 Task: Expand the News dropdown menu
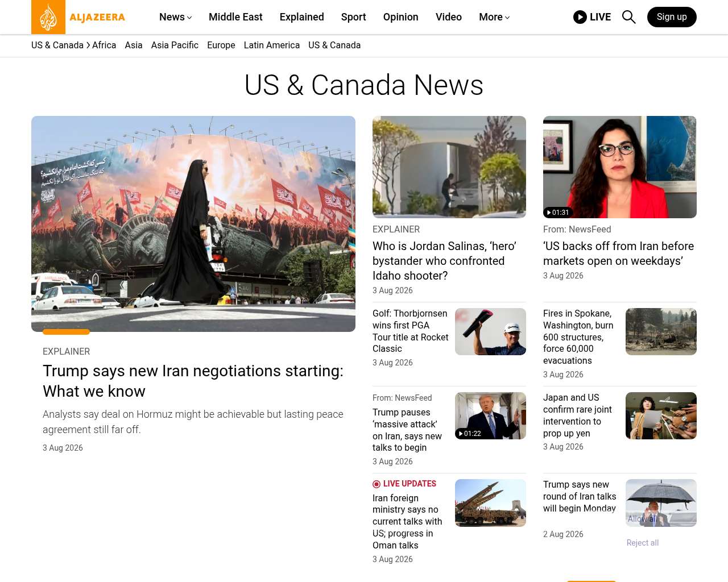(176, 17)
